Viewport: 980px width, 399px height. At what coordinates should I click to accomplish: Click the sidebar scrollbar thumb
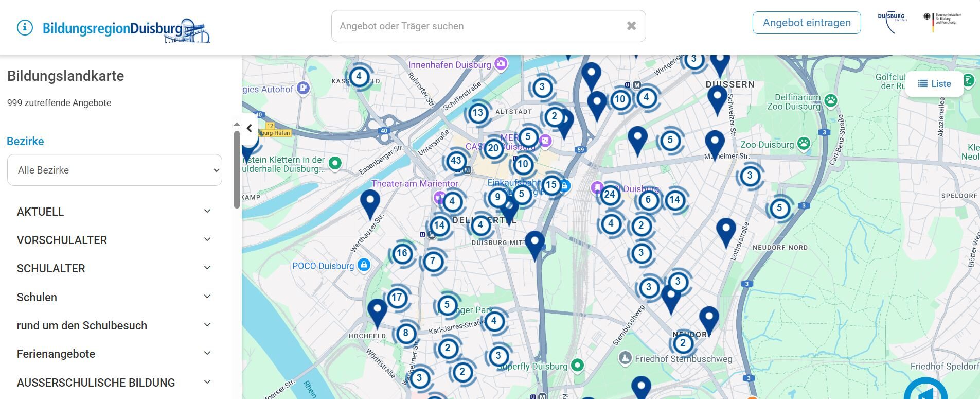pyautogui.click(x=237, y=169)
